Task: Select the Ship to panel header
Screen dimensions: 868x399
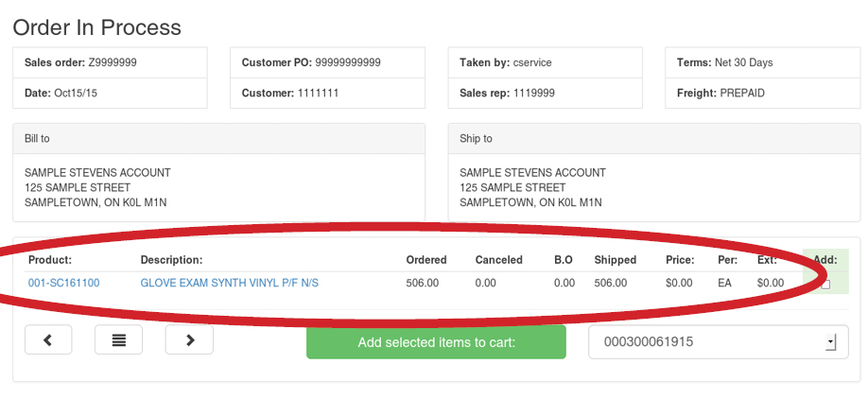Action: coord(653,139)
